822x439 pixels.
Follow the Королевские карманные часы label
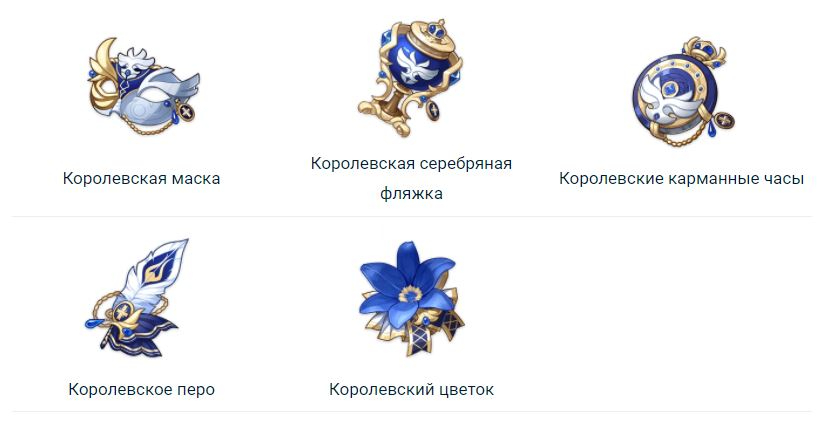(681, 178)
